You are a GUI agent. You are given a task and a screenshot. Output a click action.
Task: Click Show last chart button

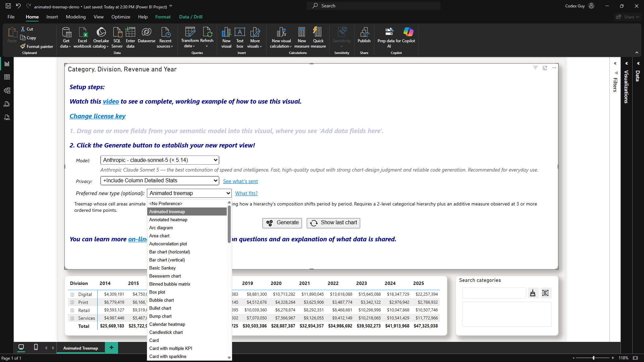[333, 223]
